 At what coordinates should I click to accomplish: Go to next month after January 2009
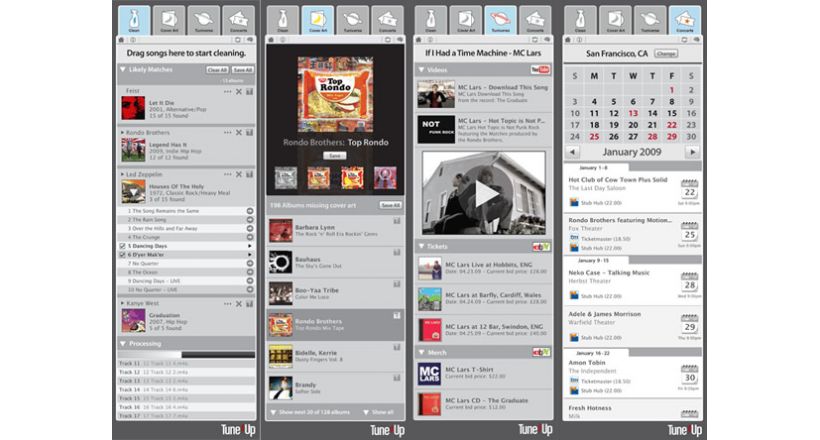click(692, 152)
